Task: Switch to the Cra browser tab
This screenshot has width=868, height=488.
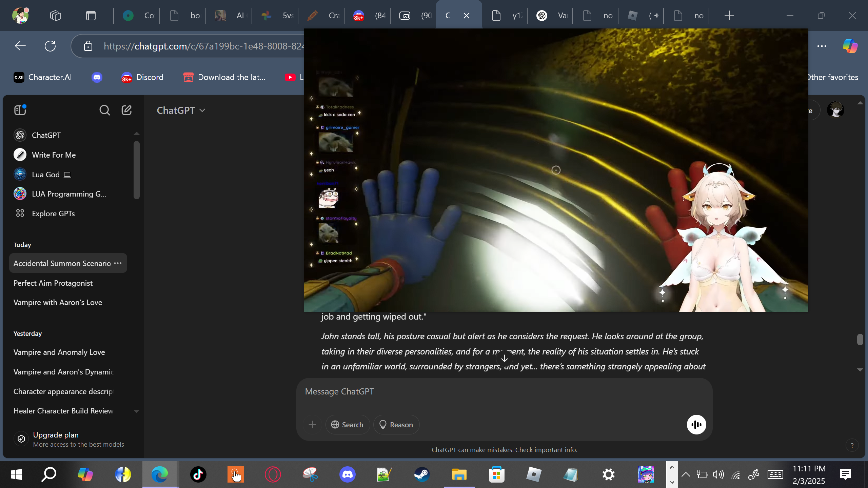Action: pyautogui.click(x=321, y=16)
